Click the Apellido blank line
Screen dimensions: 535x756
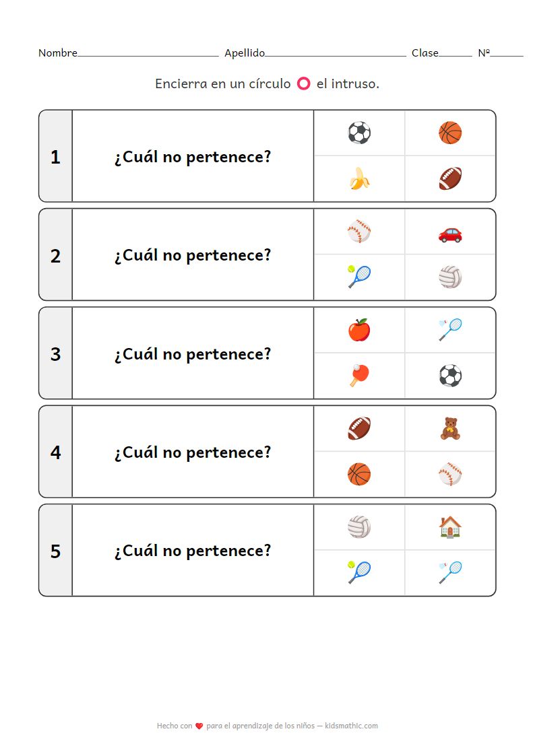[336, 54]
